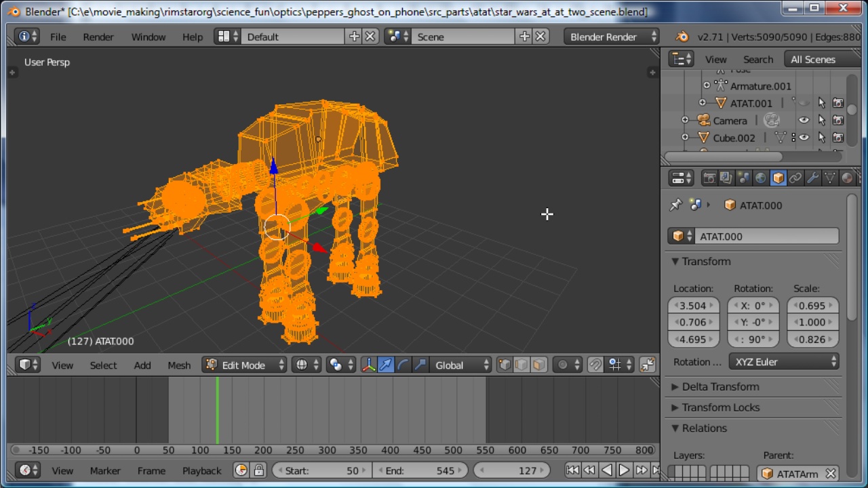This screenshot has width=868, height=488.
Task: Click the End frame field
Action: tap(420, 470)
